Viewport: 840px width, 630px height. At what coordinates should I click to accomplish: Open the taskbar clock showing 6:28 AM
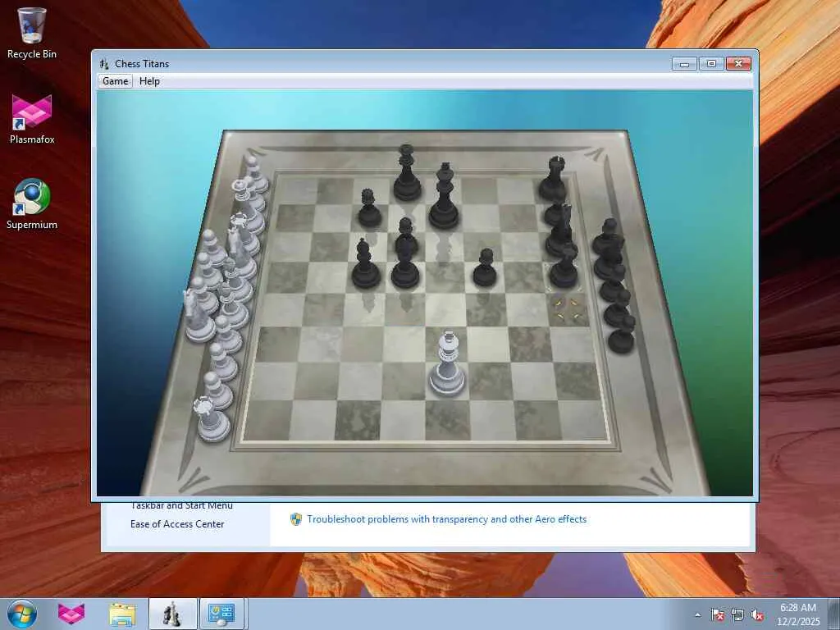798,614
